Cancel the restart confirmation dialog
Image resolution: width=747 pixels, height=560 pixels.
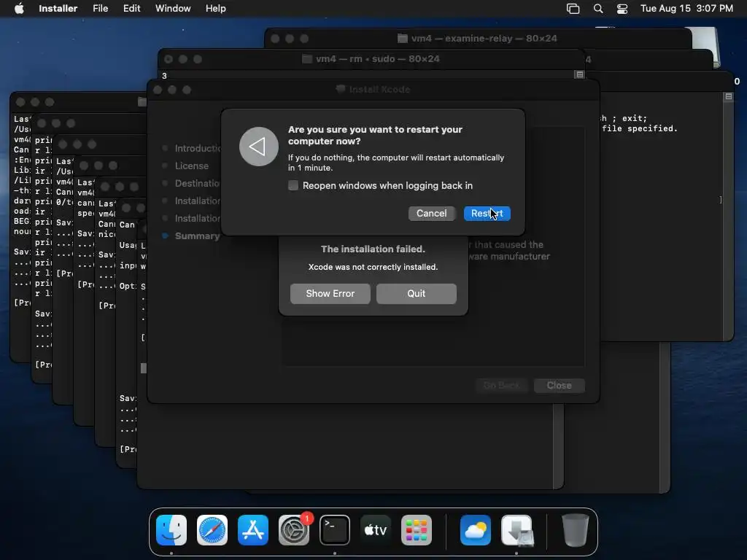[x=432, y=214]
